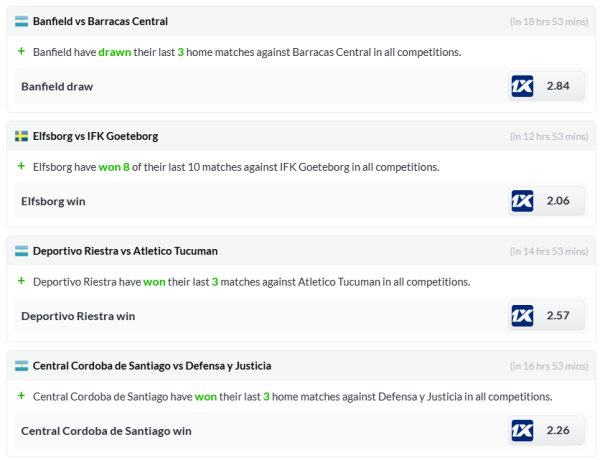Click the green plus next to Central Cordoba stat
Viewport: 600px width, 460px height.
click(21, 396)
